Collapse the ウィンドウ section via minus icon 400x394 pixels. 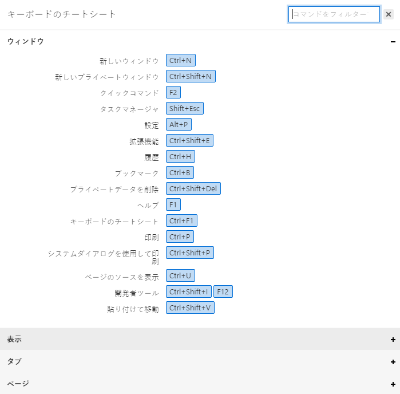tap(393, 42)
